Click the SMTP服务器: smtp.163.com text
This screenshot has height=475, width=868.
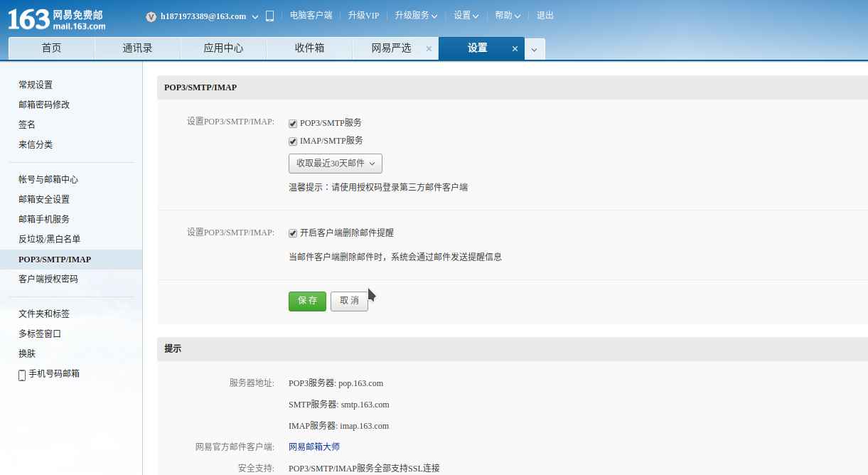pos(339,405)
